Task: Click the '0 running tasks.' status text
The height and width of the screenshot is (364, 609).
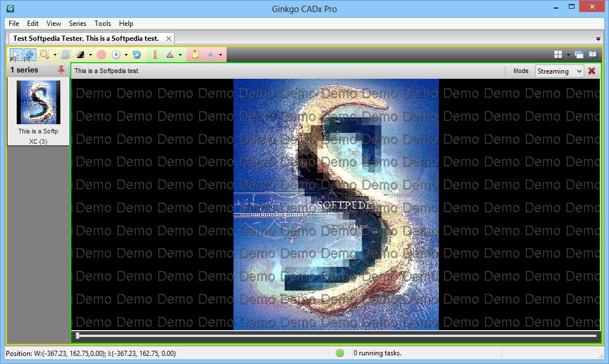Action: tap(377, 353)
